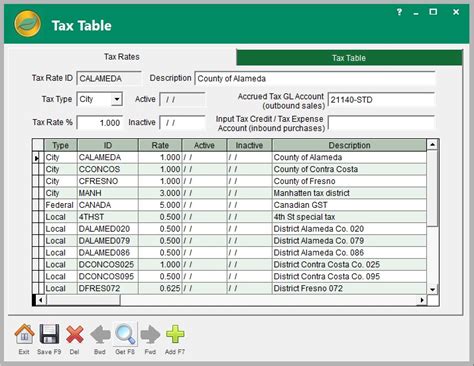Click County of Contra Costa description
474x366 pixels.
point(349,169)
